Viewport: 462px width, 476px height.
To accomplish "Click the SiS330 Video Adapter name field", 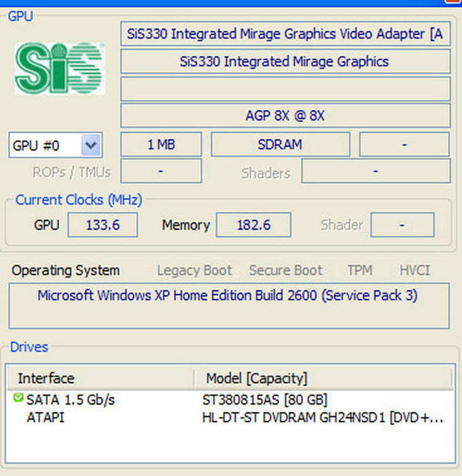I will coord(285,34).
